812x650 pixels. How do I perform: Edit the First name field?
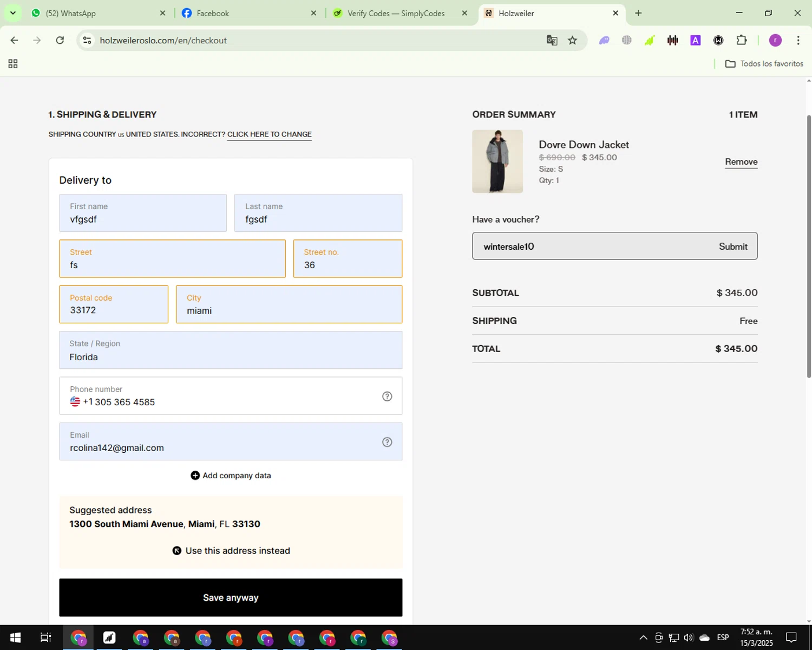tap(143, 213)
